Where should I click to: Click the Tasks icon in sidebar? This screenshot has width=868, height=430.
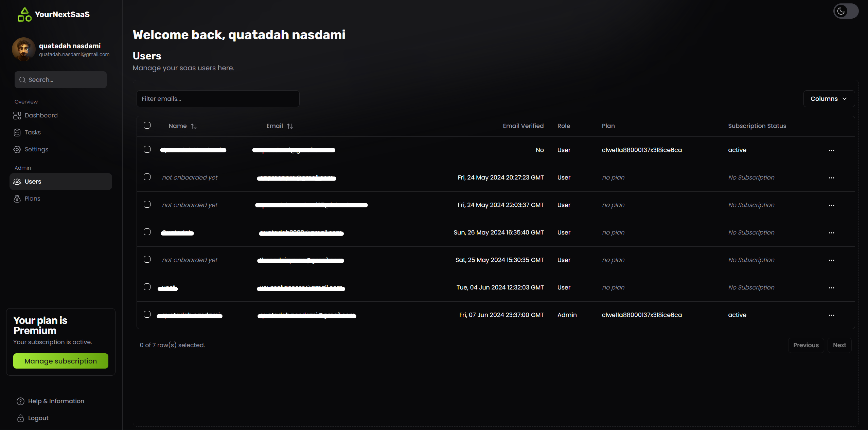[17, 132]
